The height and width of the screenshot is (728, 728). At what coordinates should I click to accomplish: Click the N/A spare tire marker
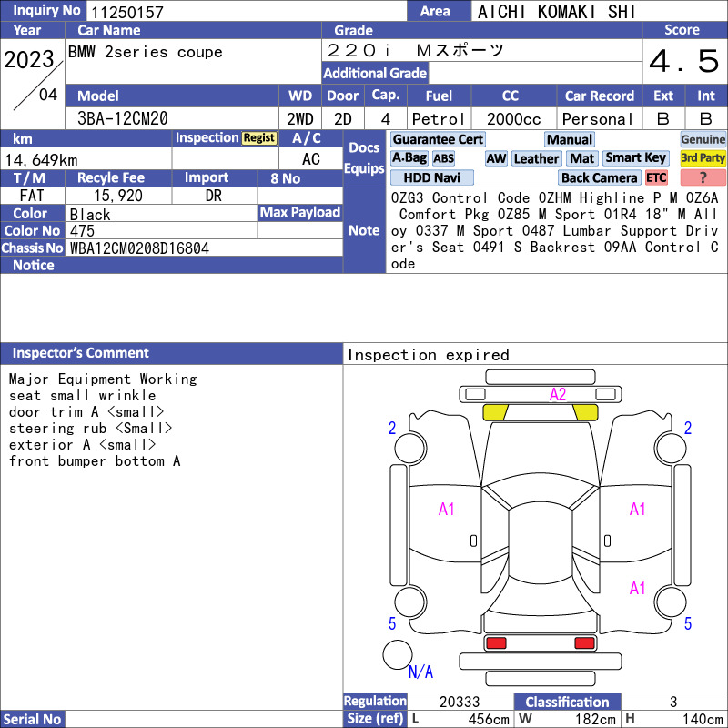click(x=420, y=672)
